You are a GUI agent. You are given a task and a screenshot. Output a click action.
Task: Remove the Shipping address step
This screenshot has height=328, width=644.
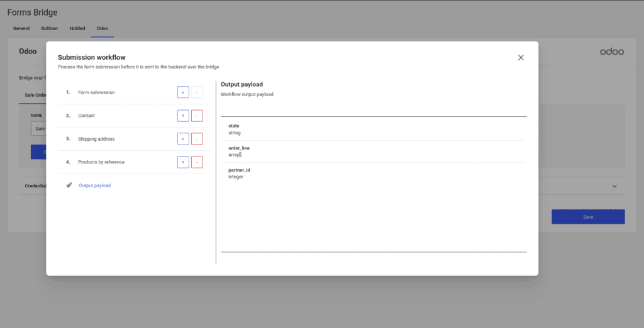[x=197, y=139]
